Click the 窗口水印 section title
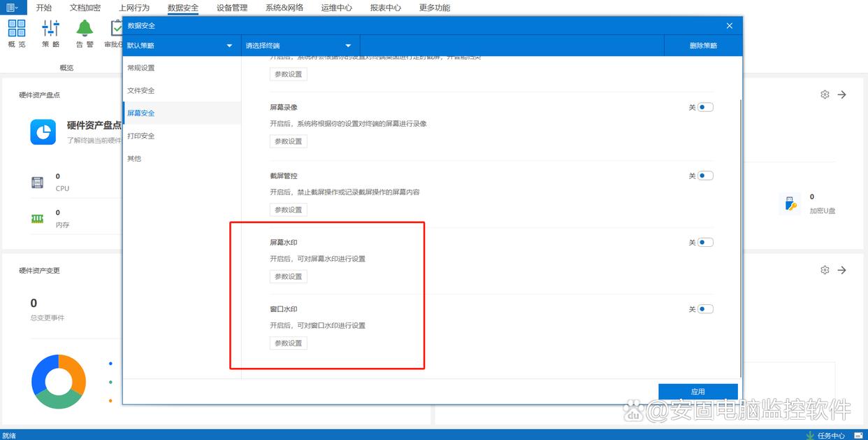 click(x=284, y=309)
